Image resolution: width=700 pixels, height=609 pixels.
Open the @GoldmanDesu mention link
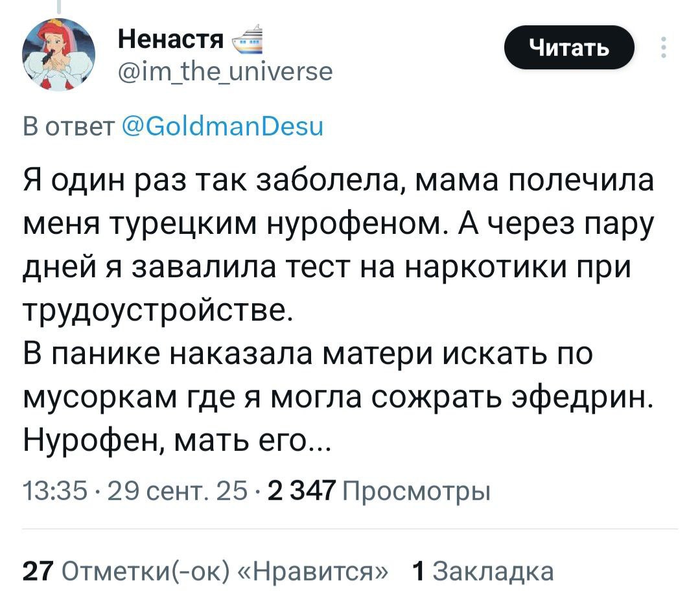(222, 124)
